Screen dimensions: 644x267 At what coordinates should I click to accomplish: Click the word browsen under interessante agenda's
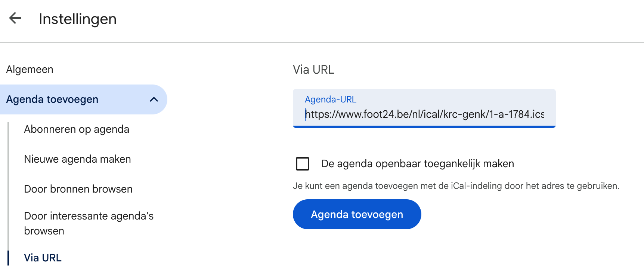click(44, 231)
